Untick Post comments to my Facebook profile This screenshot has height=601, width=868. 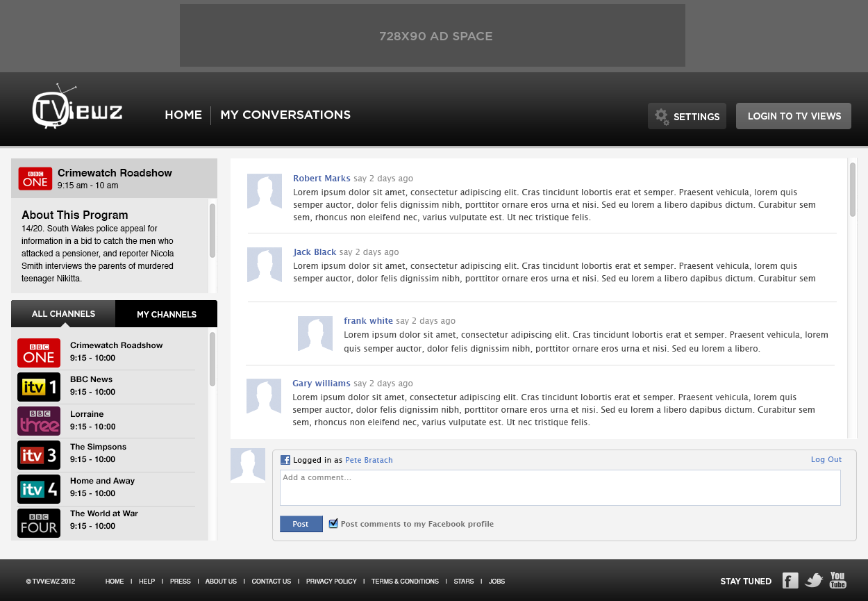click(333, 523)
